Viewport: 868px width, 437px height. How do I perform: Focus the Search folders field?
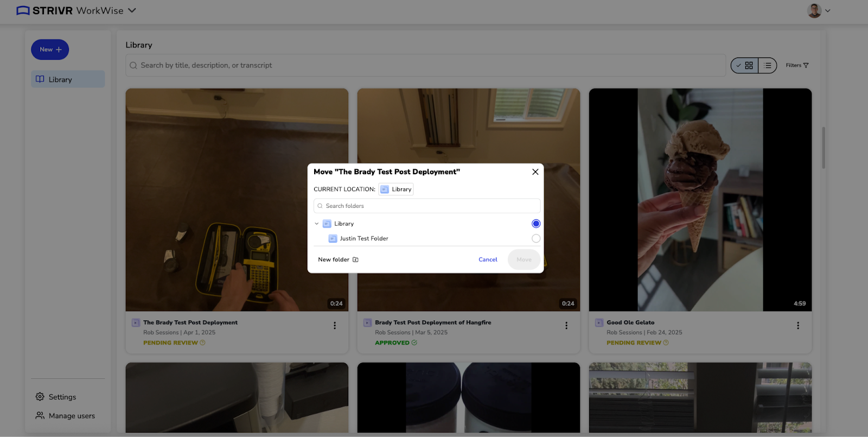tap(427, 206)
